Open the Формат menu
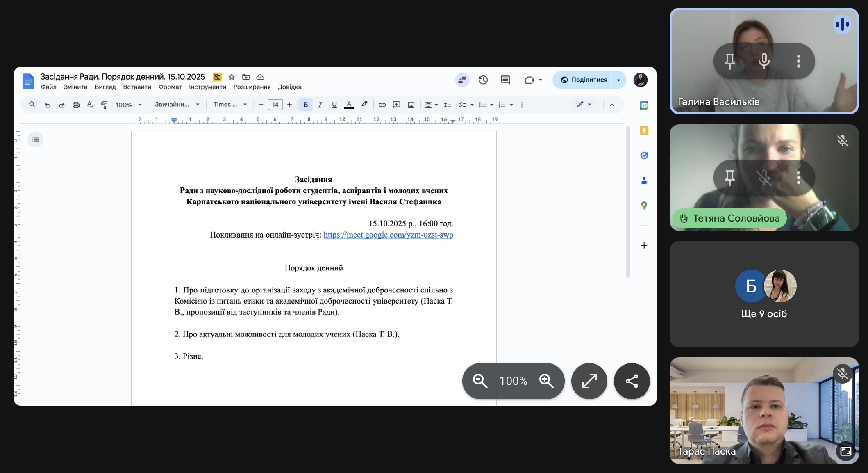The height and width of the screenshot is (473, 868). pyautogui.click(x=170, y=87)
